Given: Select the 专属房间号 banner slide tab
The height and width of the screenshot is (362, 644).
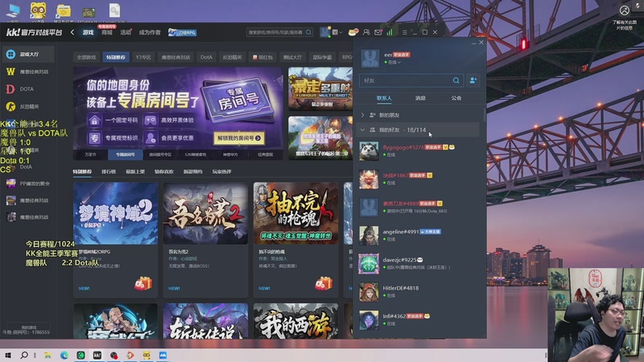Looking at the screenshot, I should (x=126, y=154).
